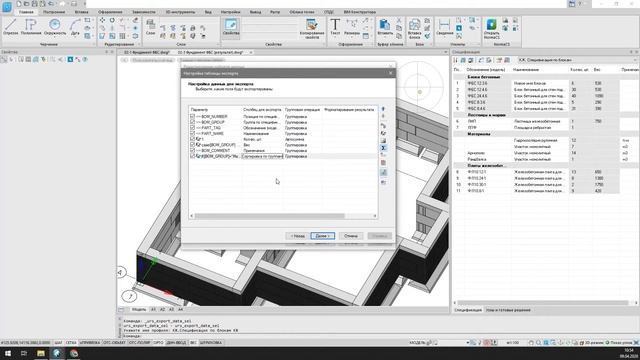Screen dimensions: 640x360
Task: Select the Лестницы и марши group row
Action: point(545,115)
